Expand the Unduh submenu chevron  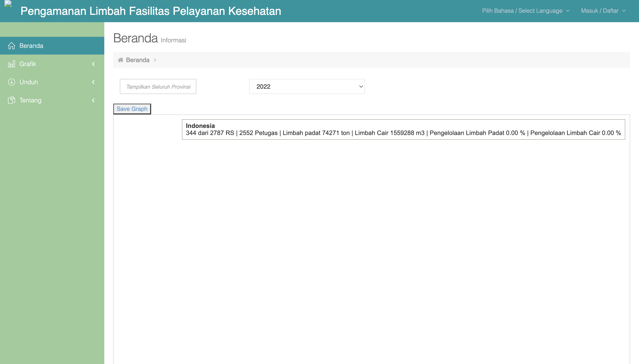(93, 82)
